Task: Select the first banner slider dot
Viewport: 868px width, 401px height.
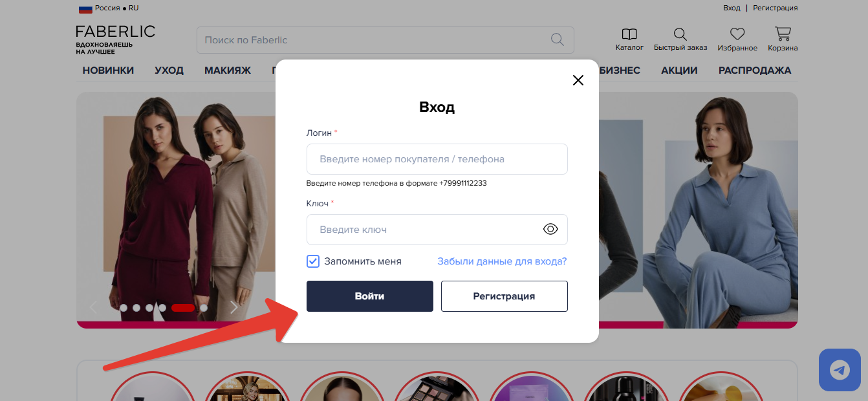Action: pyautogui.click(x=124, y=308)
